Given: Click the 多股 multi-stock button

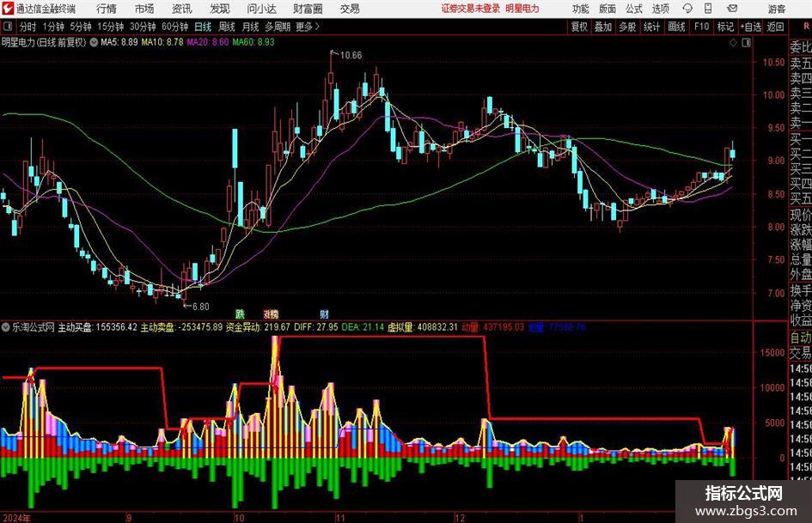Looking at the screenshot, I should (627, 27).
